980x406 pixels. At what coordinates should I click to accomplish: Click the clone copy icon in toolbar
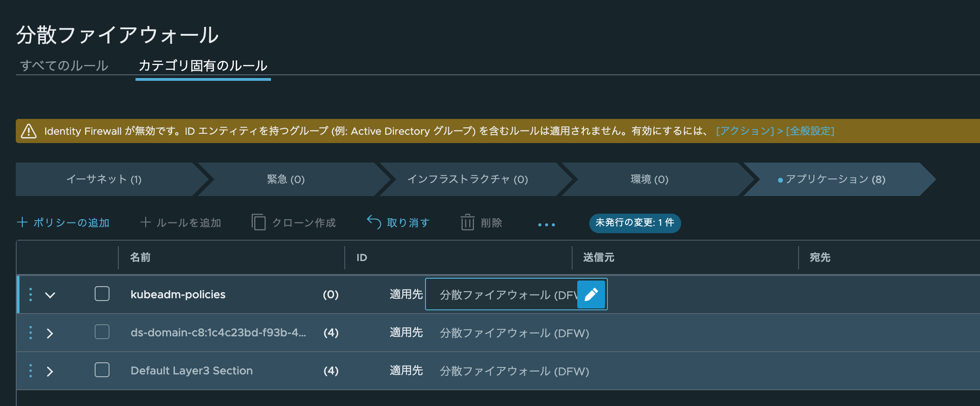(x=258, y=223)
